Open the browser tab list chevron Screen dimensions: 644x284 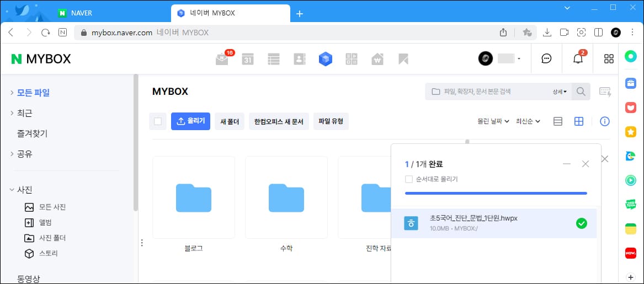point(567,8)
